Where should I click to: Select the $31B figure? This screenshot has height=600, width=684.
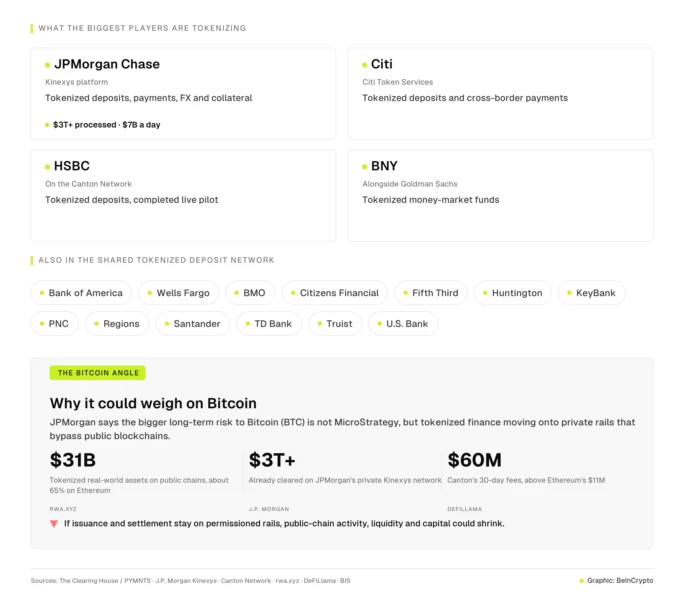(x=73, y=460)
